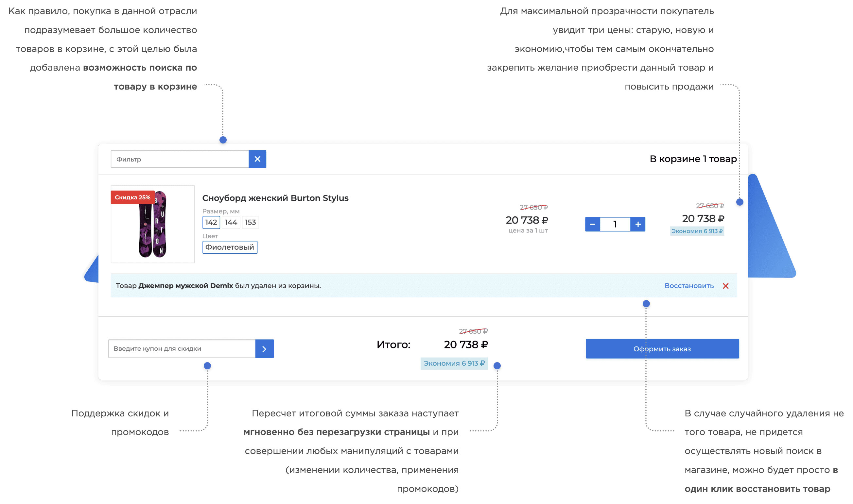Select size 153 option
The image size is (853, 504).
click(250, 223)
